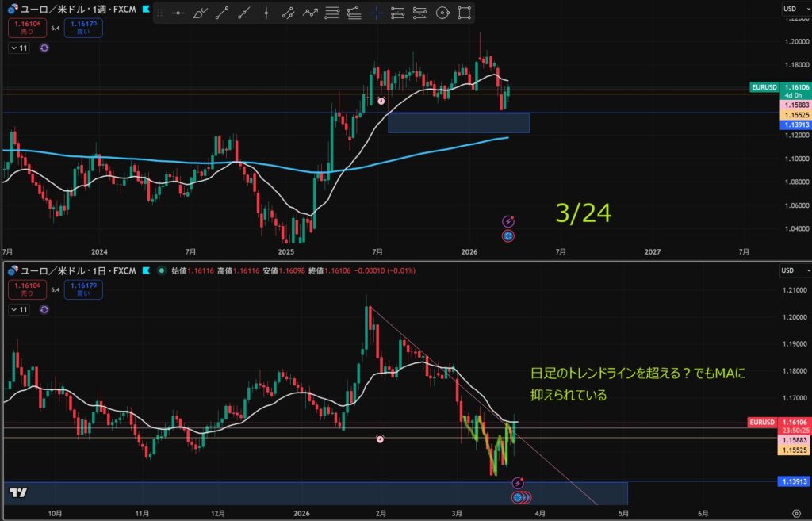Select the circle shape tool in toolbar
Image resolution: width=812 pixels, height=521 pixels.
pos(442,13)
